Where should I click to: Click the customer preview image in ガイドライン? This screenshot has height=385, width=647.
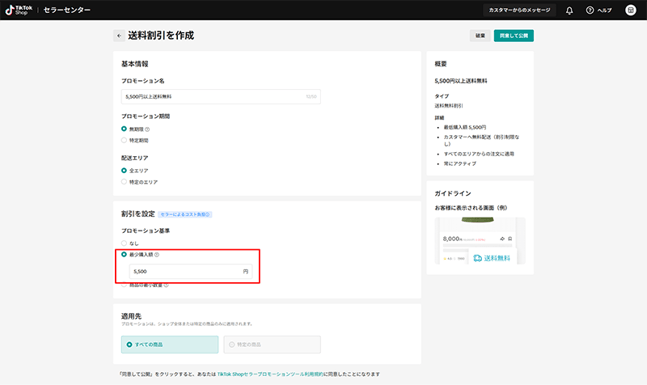click(x=480, y=241)
